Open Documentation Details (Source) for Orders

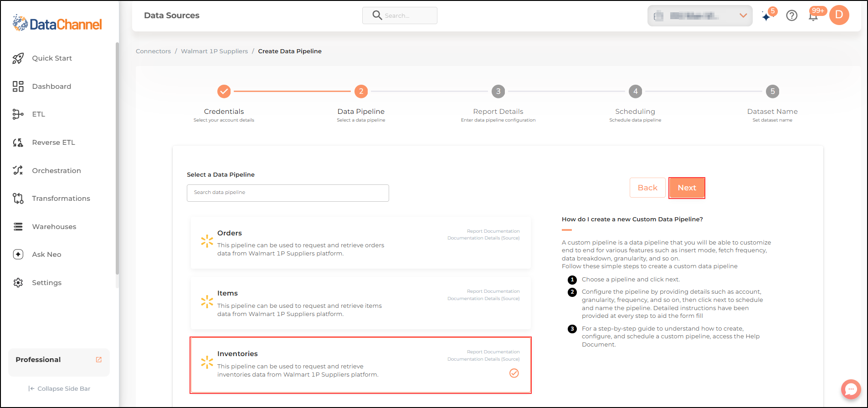[483, 238]
